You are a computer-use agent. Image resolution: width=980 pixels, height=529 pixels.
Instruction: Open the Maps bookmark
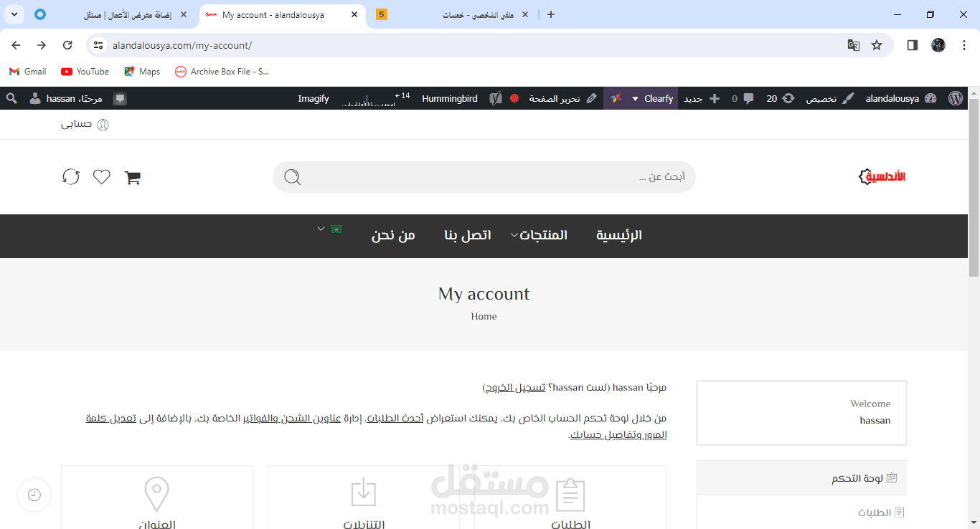(x=142, y=72)
